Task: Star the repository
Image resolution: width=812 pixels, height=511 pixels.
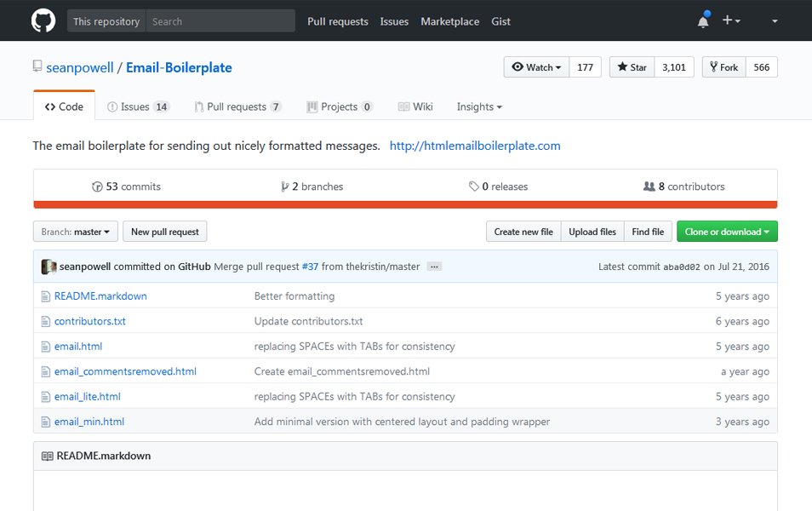Action: 632,66
